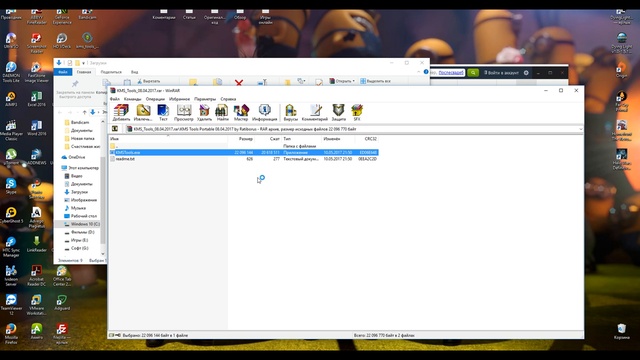This screenshot has height=360, width=640.
Task: Click the Удалить (Delete) toolbar icon
Action: point(204,113)
